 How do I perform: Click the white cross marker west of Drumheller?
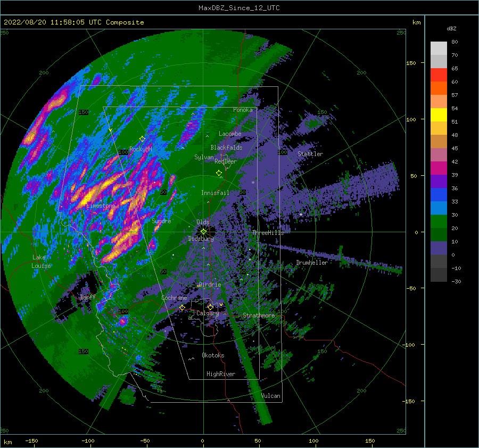pyautogui.click(x=301, y=215)
